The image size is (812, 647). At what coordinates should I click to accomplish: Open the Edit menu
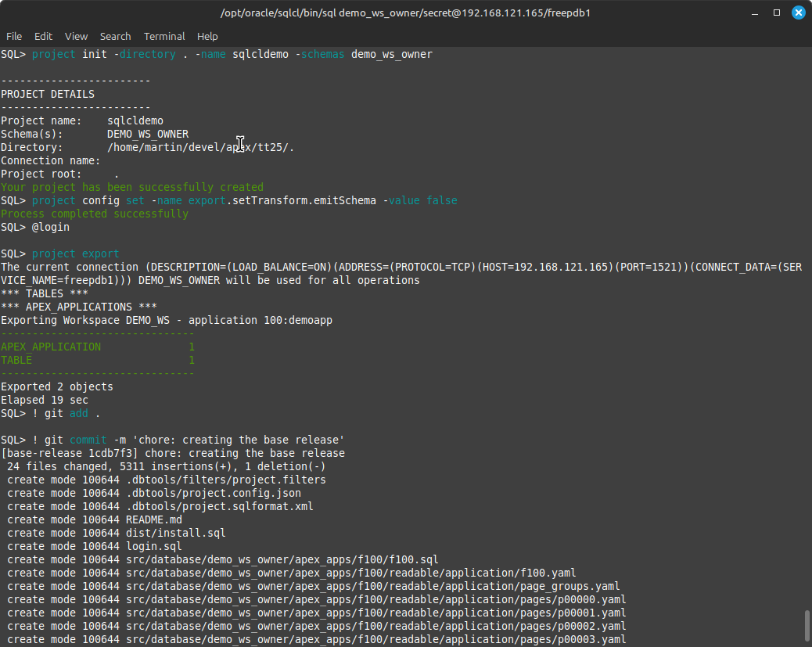[x=43, y=36]
